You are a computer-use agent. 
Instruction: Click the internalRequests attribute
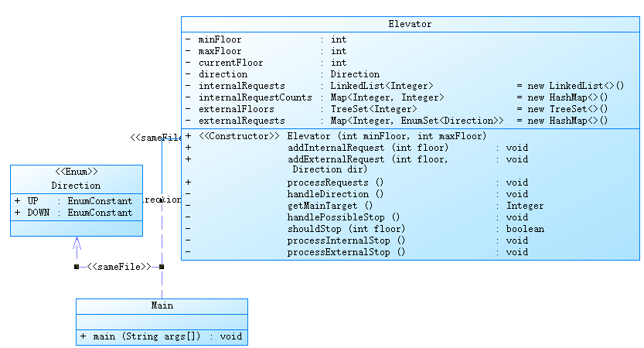coord(404,86)
